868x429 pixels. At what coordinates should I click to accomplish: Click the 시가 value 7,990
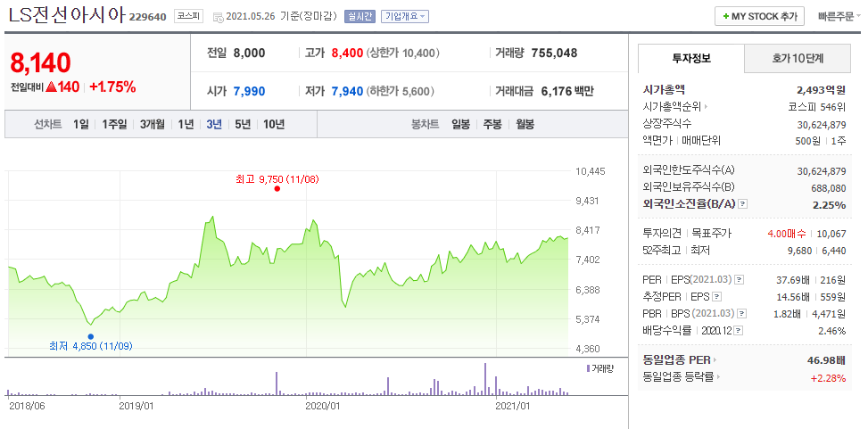[249, 91]
